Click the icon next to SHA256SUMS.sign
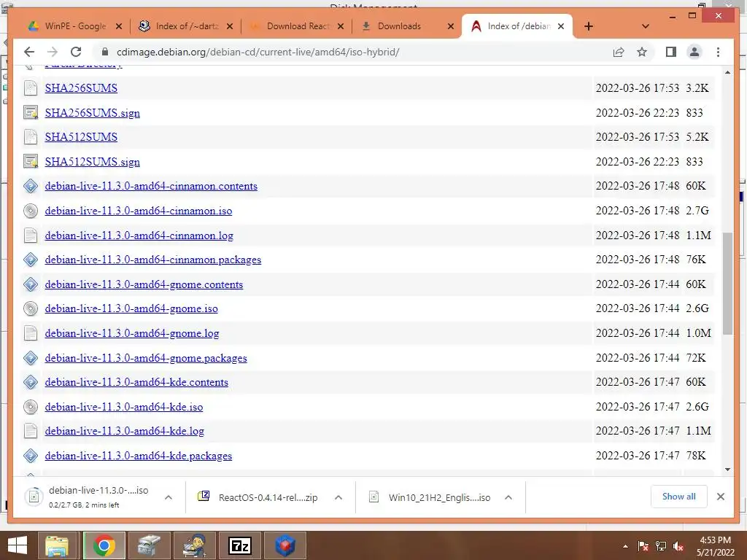 click(31, 113)
